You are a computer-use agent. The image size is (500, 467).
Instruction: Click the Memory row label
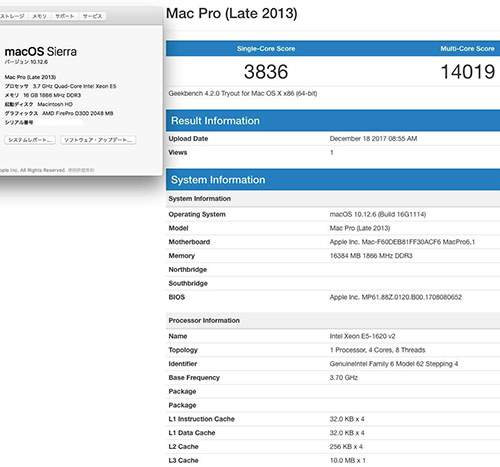click(x=182, y=256)
